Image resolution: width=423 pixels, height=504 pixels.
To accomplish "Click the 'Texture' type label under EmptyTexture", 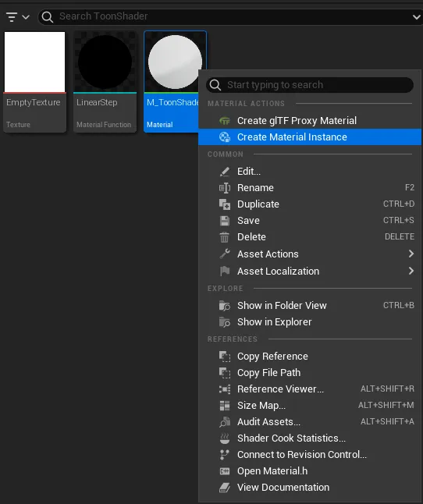I will (x=18, y=125).
